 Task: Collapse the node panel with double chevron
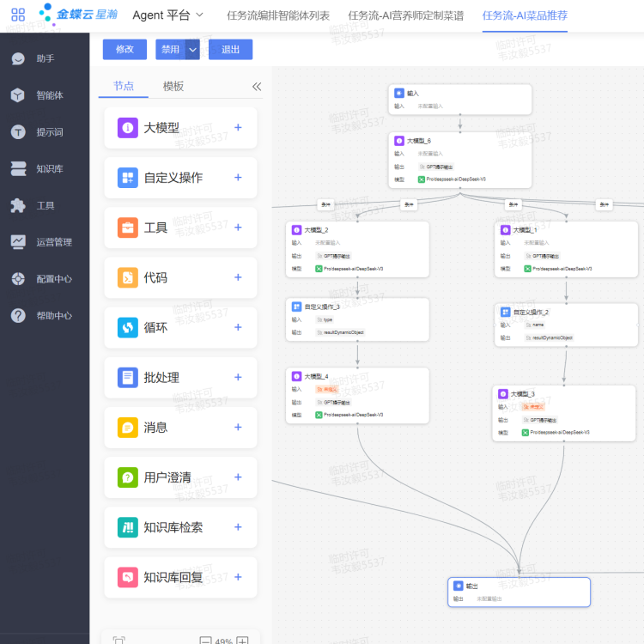point(257,87)
